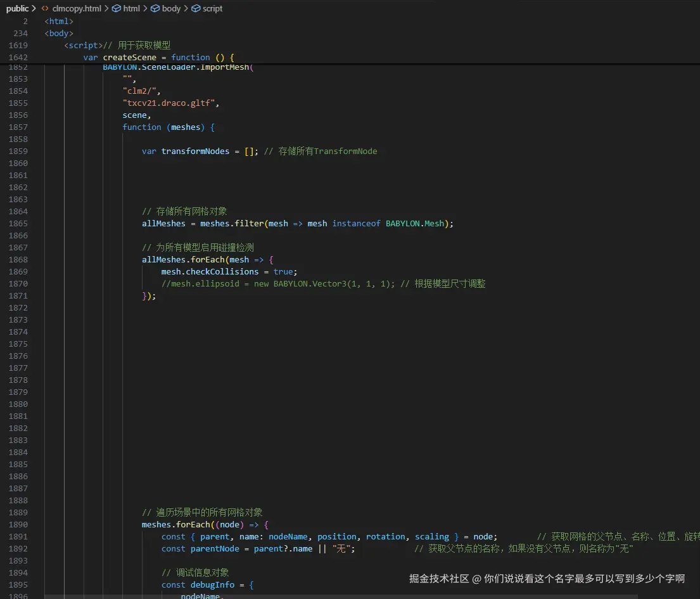Click the cube icon before 'html' breadcrumb

click(116, 8)
